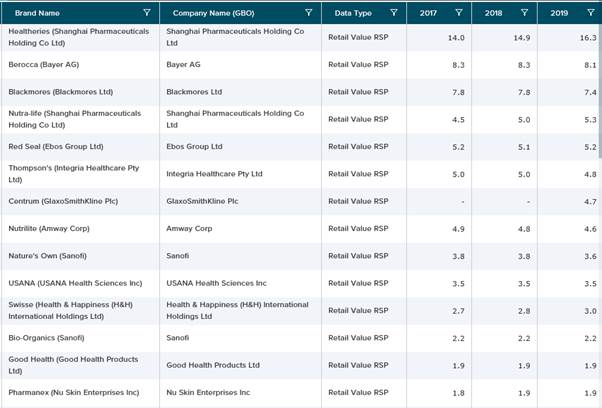
Task: Click the 2019 value 16.3 for Healtheries
Action: (588, 38)
